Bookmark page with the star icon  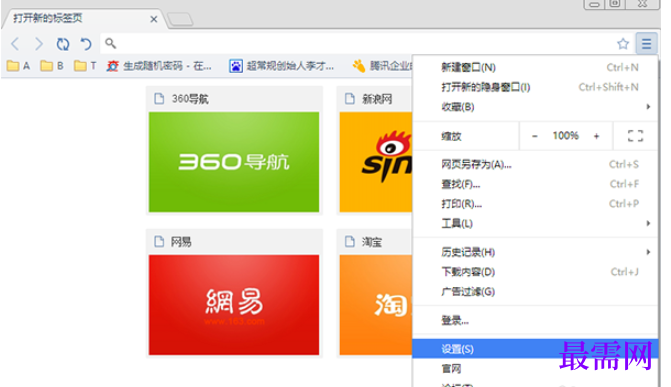pyautogui.click(x=623, y=43)
